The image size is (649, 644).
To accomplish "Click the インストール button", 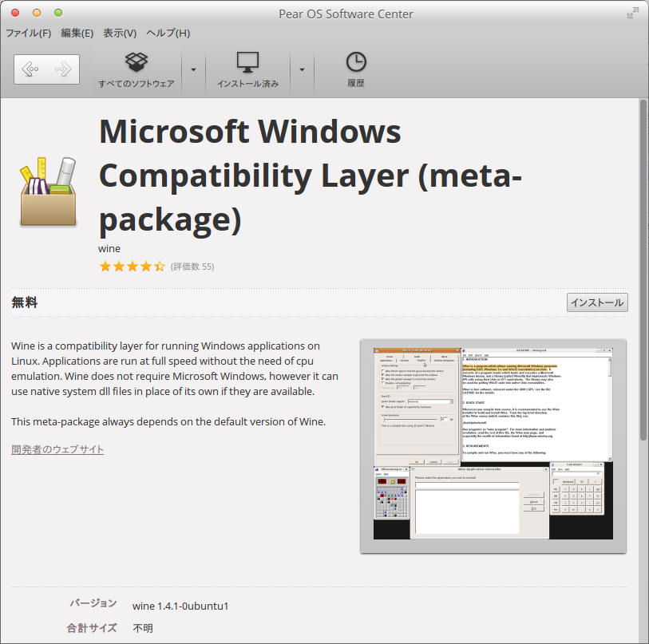I will pos(597,302).
